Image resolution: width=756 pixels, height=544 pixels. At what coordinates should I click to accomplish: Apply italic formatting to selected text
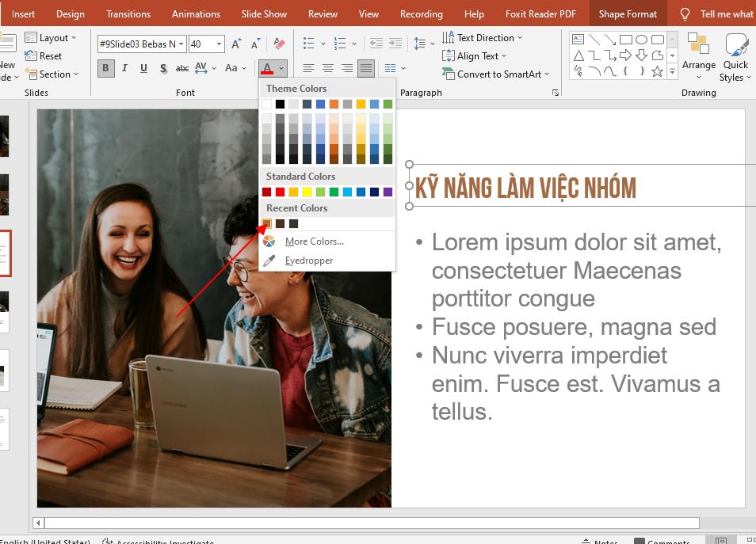tap(124, 67)
